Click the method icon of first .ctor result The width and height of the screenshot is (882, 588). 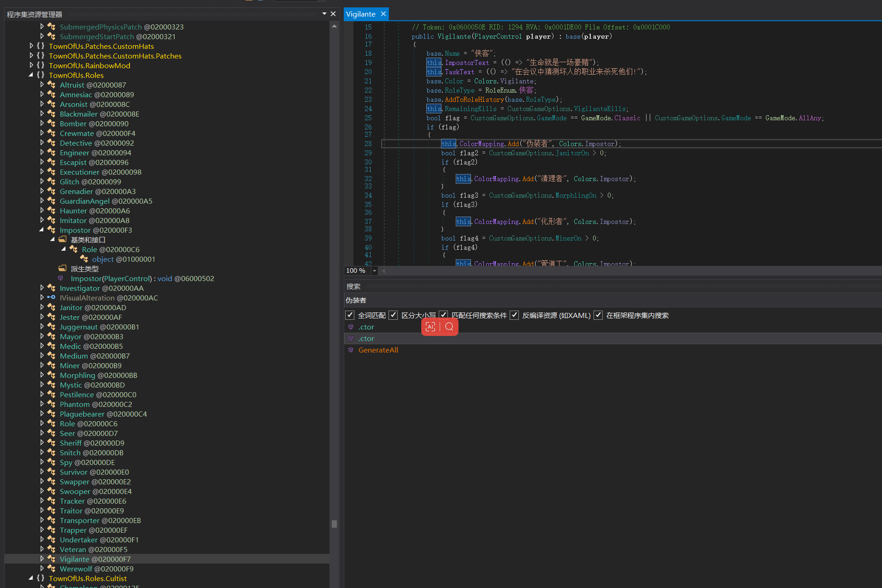pos(351,327)
